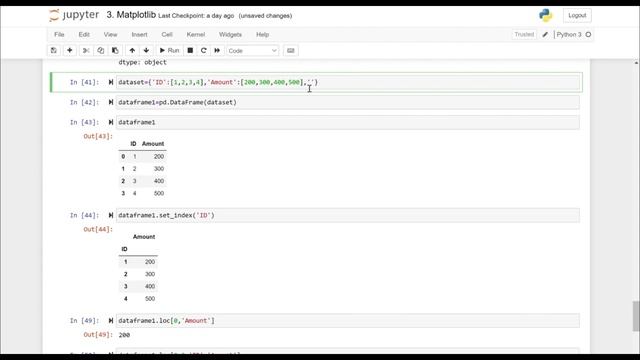Open the cell type Code dropdown
This screenshot has height=360, width=640.
click(253, 51)
